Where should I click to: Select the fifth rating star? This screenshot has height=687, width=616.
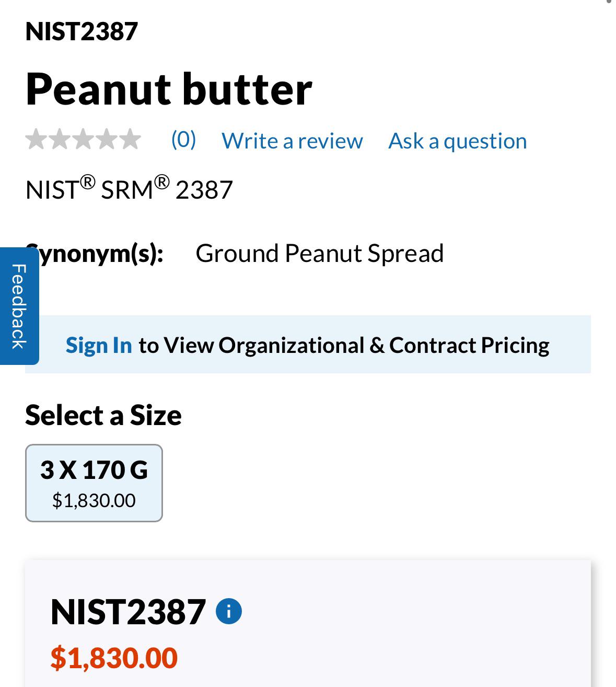tap(130, 139)
